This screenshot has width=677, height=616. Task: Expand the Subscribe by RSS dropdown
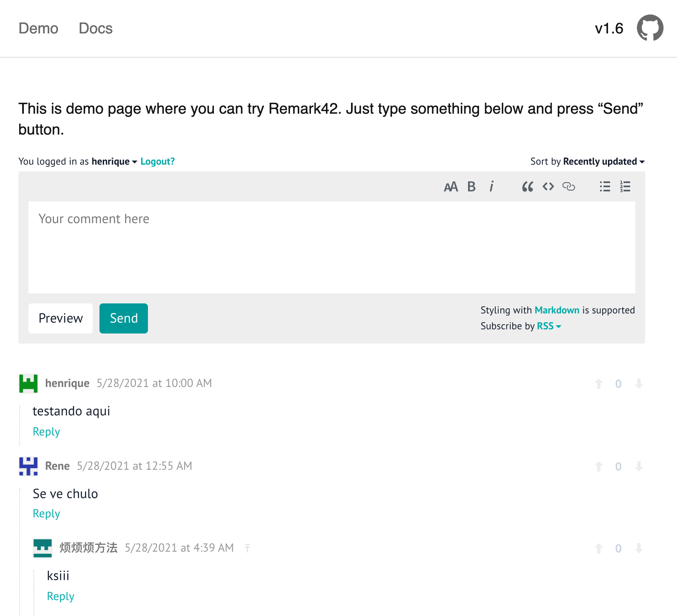[549, 326]
